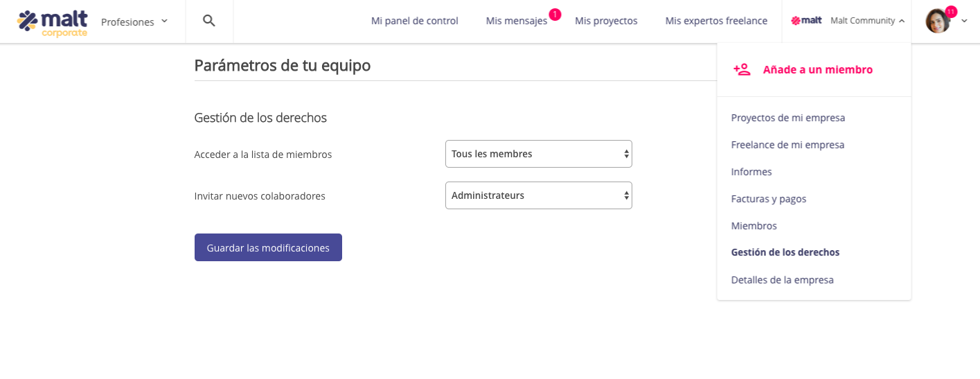
Task: Open the account menu chevron beside avatar
Action: tap(964, 21)
